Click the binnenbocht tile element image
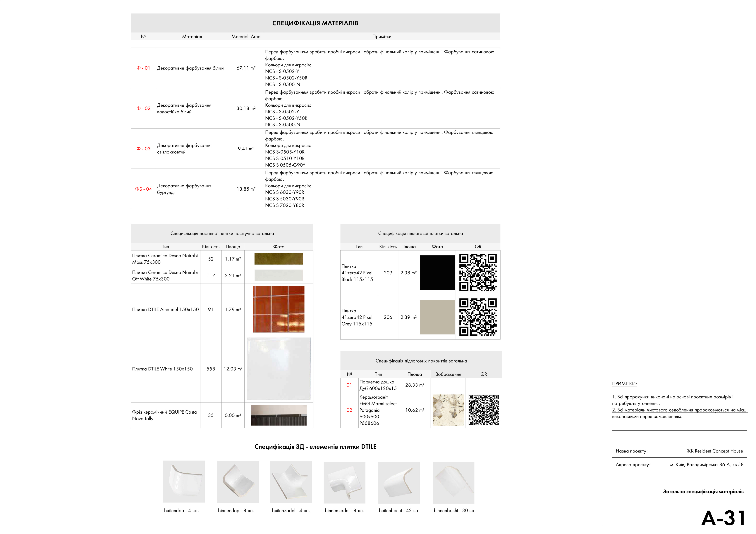Screen dimensions: 756x534 [x=453, y=482]
